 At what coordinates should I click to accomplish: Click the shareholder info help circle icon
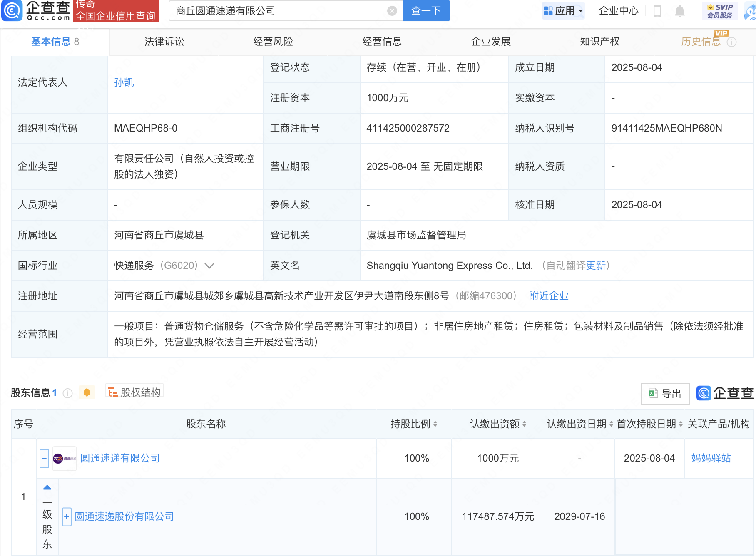click(x=67, y=393)
